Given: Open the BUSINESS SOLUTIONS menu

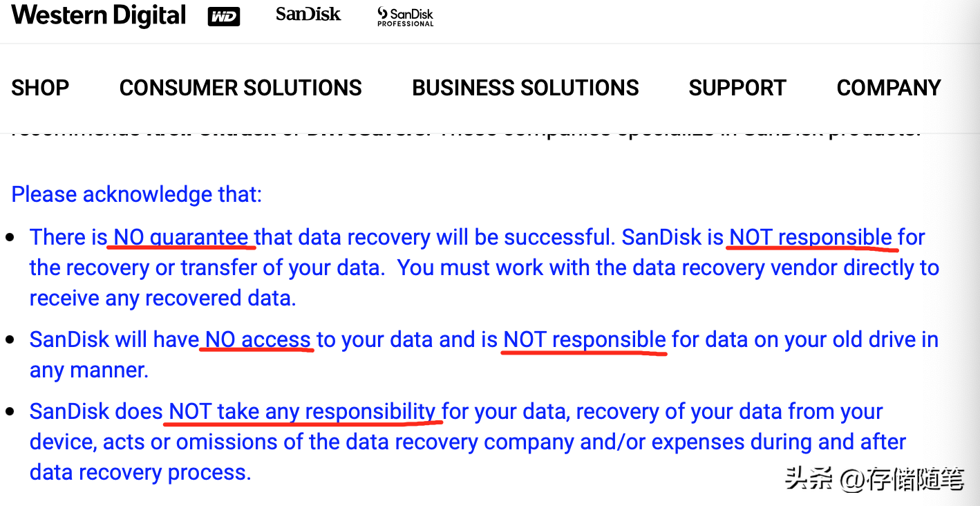Looking at the screenshot, I should tap(525, 88).
